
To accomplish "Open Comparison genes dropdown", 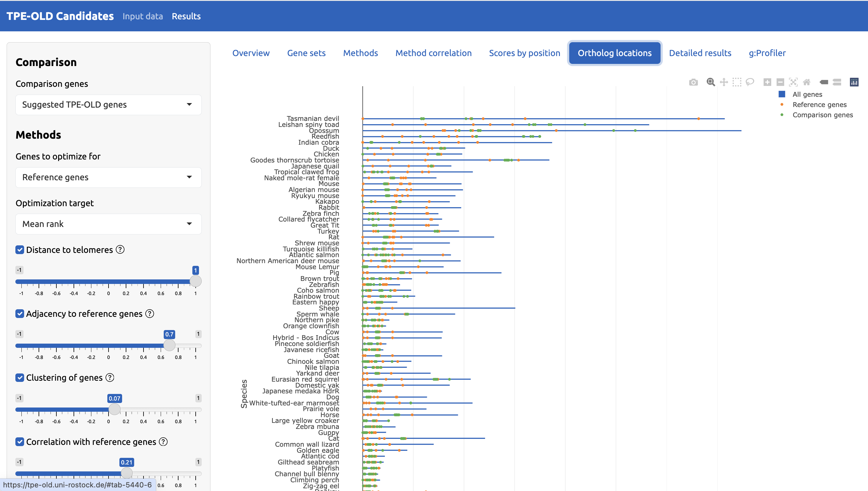I will point(108,105).
